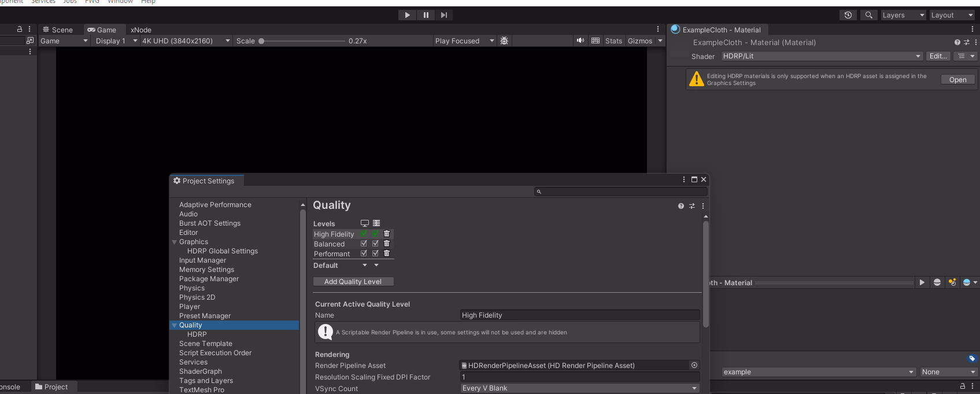Open the VSync Count dropdown

click(x=579, y=388)
